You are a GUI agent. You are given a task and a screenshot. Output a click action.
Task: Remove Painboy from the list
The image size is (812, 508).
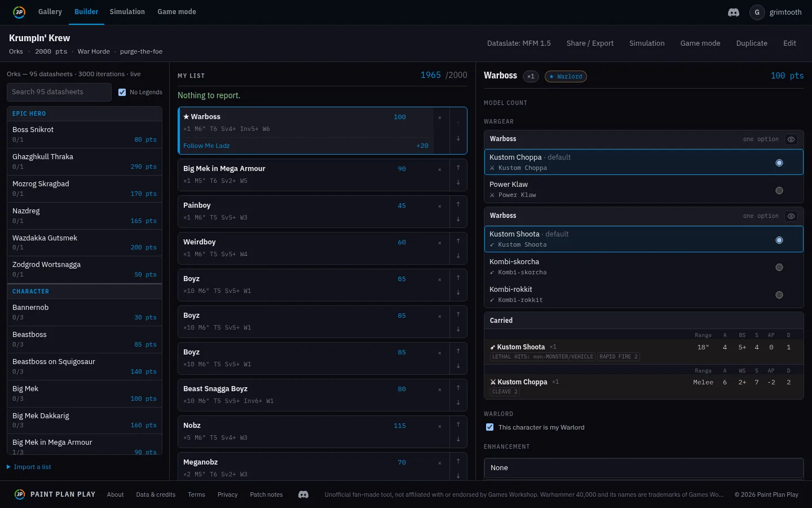(440, 206)
